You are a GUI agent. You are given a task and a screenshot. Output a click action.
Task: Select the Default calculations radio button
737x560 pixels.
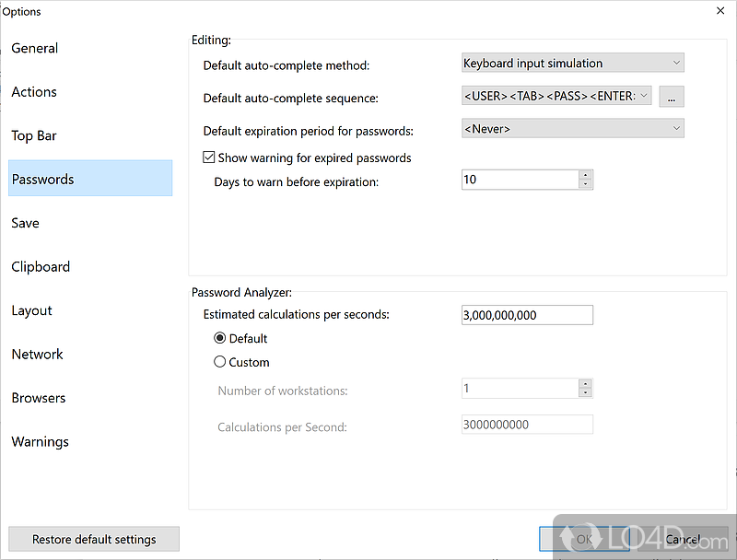(220, 339)
